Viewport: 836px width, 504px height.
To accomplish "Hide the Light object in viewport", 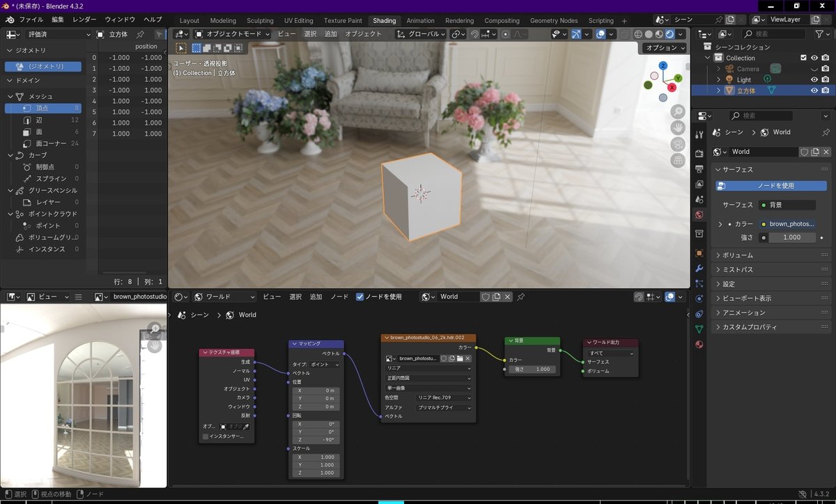I will 814,80.
